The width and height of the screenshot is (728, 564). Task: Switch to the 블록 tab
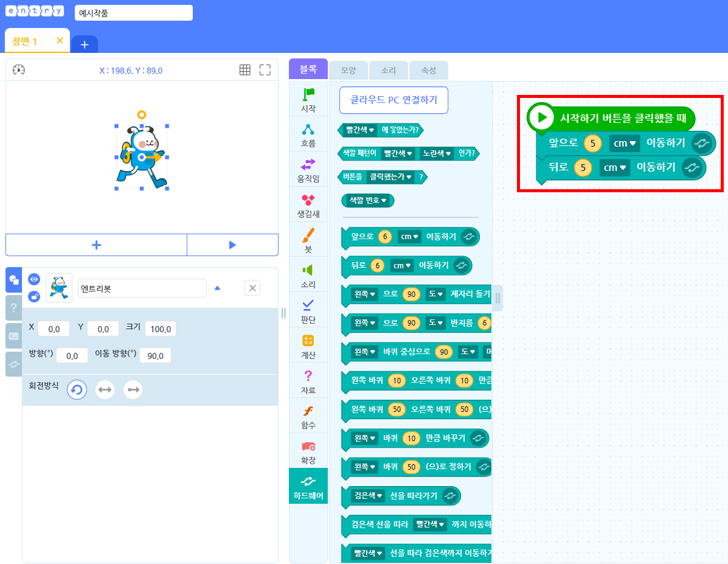308,69
